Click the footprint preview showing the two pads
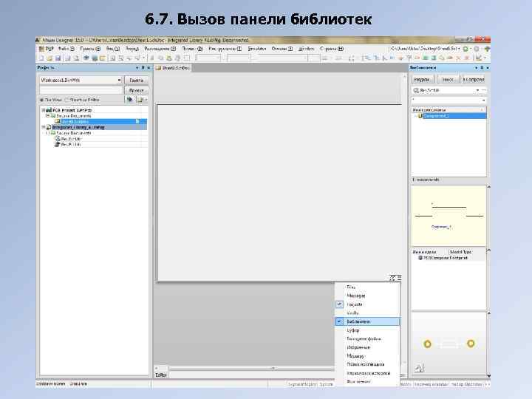 449,344
